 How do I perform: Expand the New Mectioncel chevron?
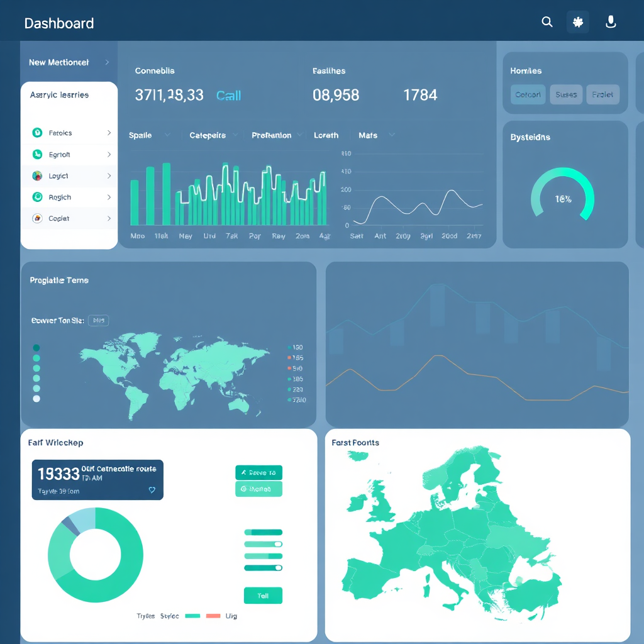[x=107, y=62]
